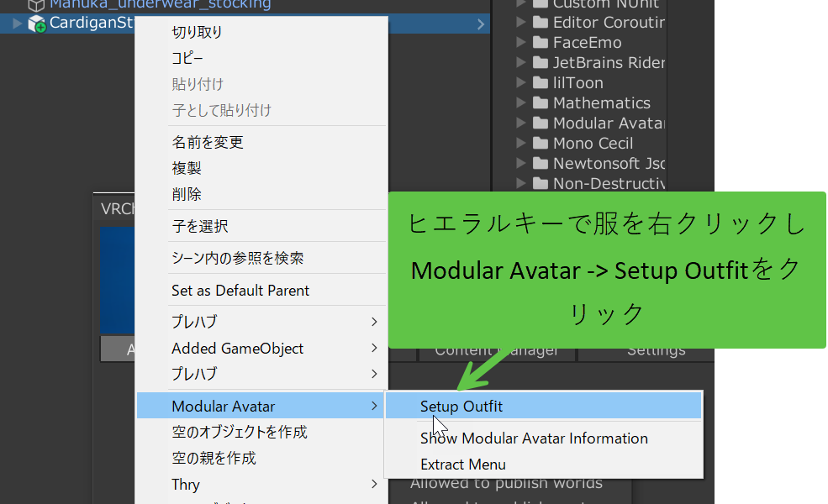Screen dimensions: 828x504
Task: Choose コピー from the context menu
Action: [262, 58]
